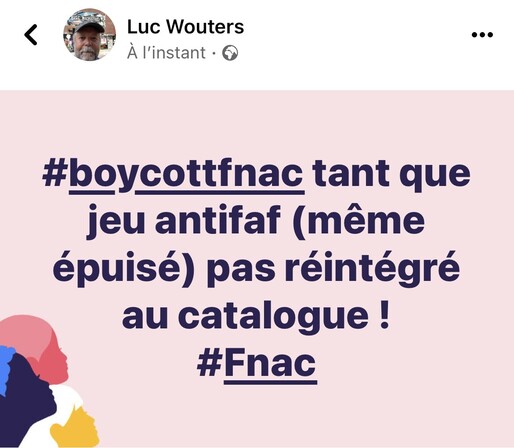Click the yellow face silhouette

(x=77, y=428)
